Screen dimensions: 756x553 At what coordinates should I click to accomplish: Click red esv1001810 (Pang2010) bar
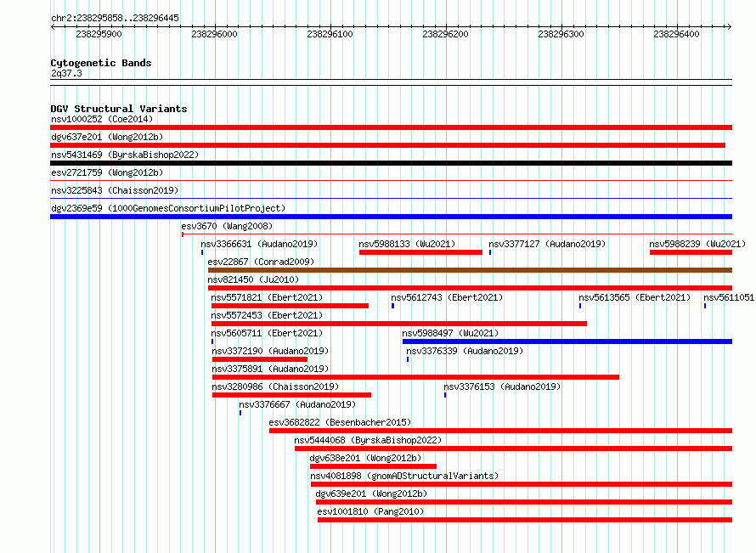[x=525, y=520]
